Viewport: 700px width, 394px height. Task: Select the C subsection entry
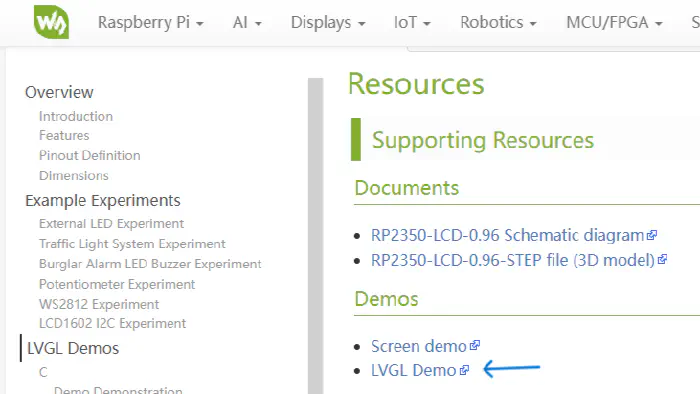pos(43,372)
